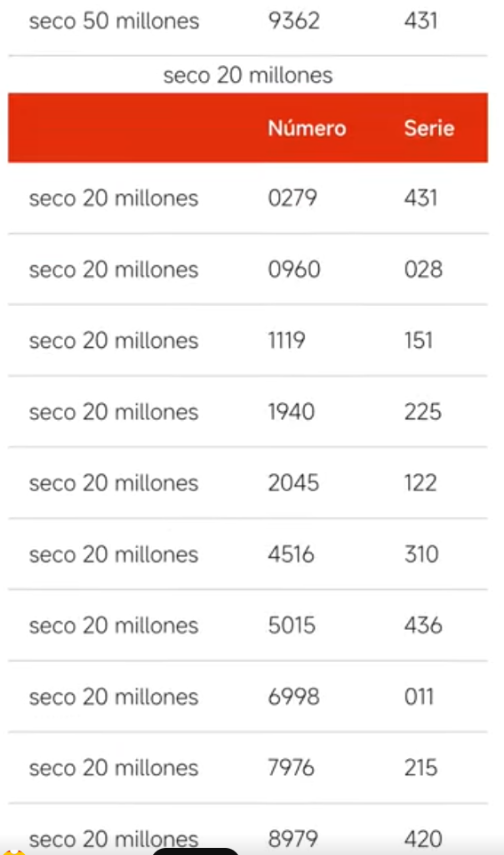Select serie 225 beside number 1940
The width and height of the screenshot is (504, 855).
(x=423, y=412)
